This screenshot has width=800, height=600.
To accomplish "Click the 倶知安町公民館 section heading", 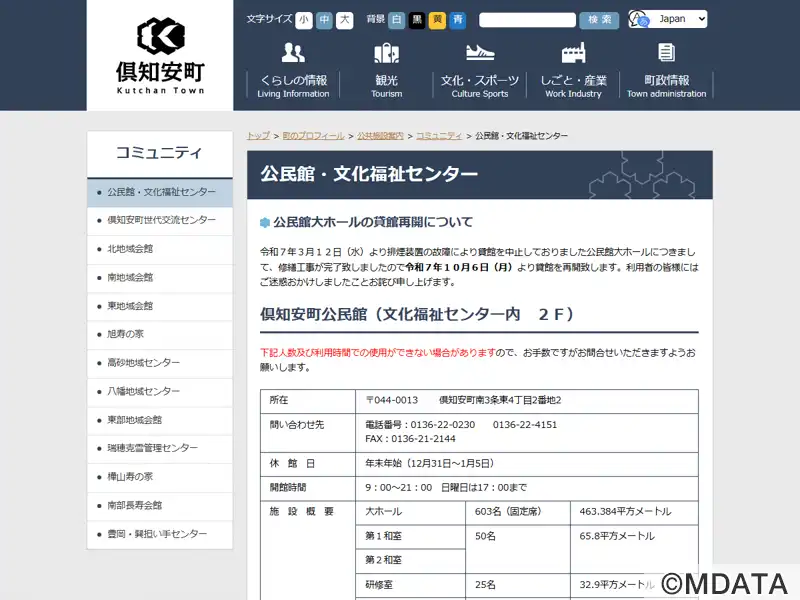I will (x=417, y=314).
